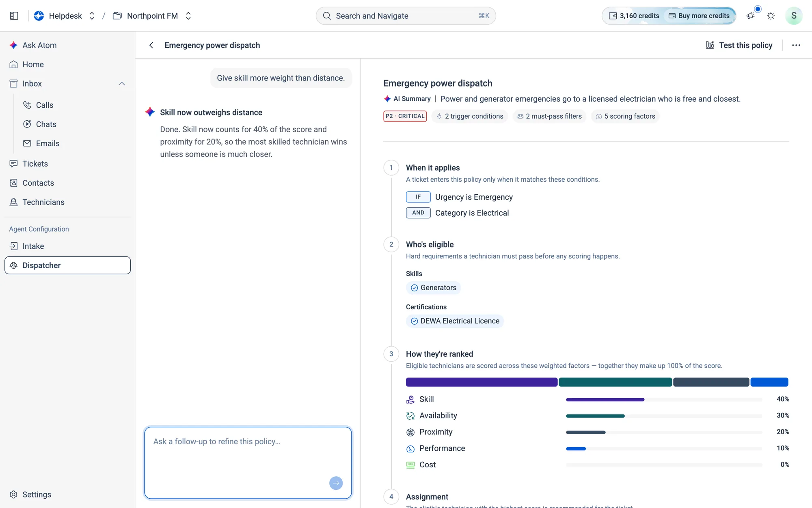The image size is (812, 508).
Task: Click the Availability weight slider bar
Action: click(x=664, y=416)
